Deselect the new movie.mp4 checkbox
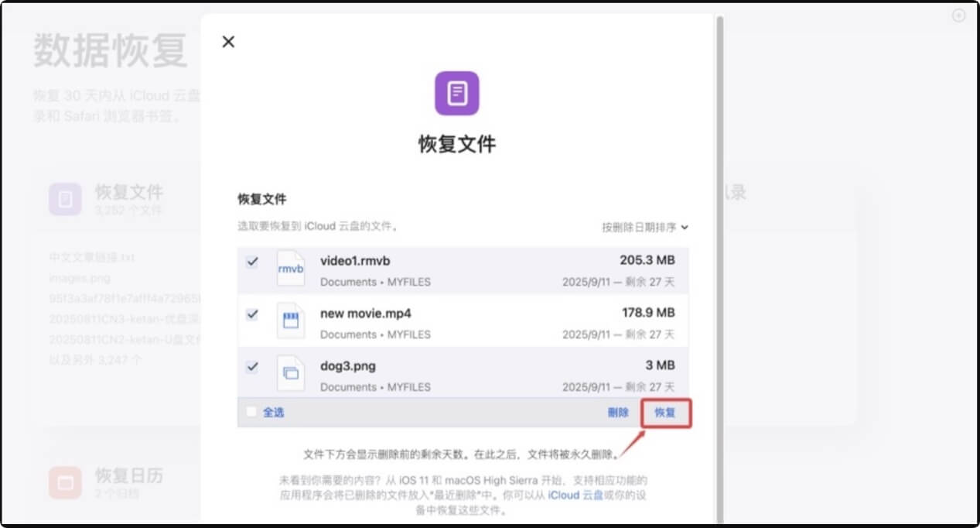The height and width of the screenshot is (528, 980). click(x=251, y=315)
